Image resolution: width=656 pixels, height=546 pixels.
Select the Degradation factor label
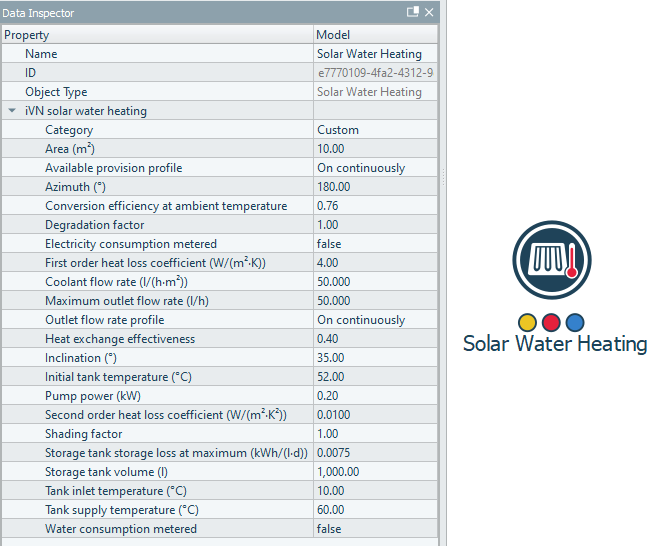point(95,225)
